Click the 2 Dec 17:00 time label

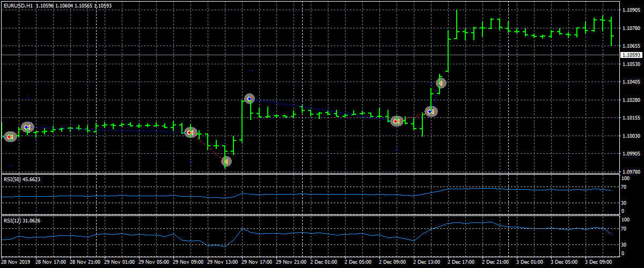[462, 263]
